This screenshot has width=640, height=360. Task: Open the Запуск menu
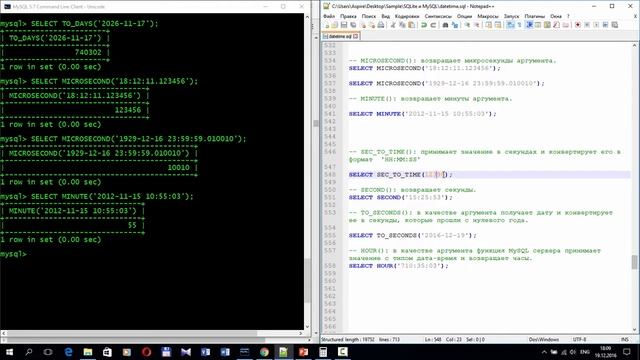tap(511, 16)
